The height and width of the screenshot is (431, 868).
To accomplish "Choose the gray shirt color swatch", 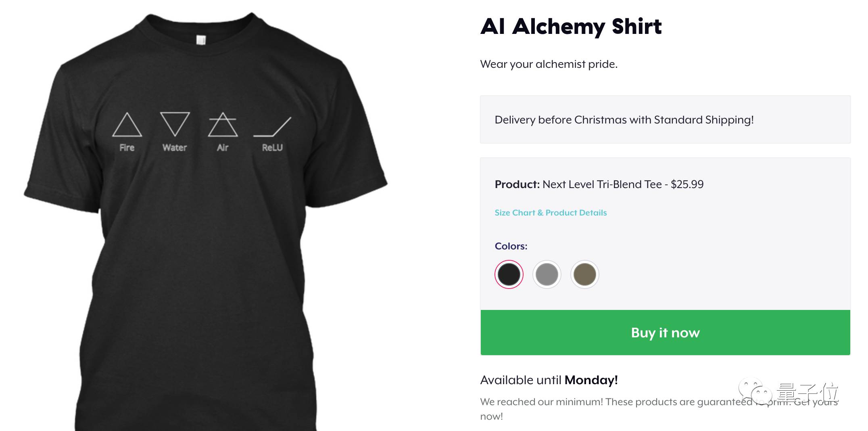I will coord(547,274).
